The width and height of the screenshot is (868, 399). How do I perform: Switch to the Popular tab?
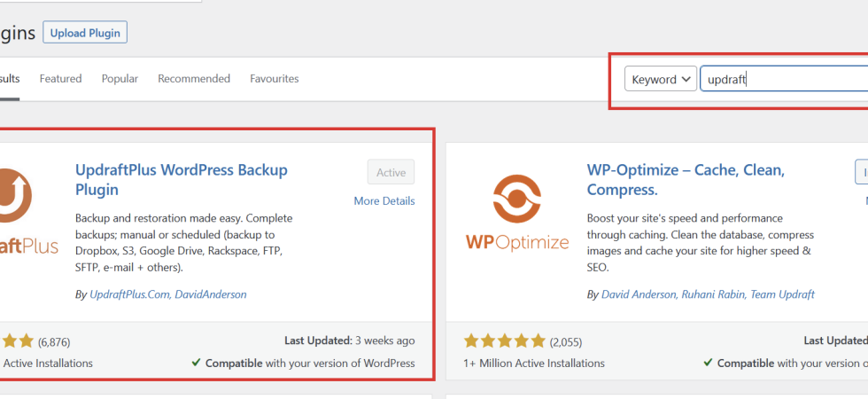120,79
